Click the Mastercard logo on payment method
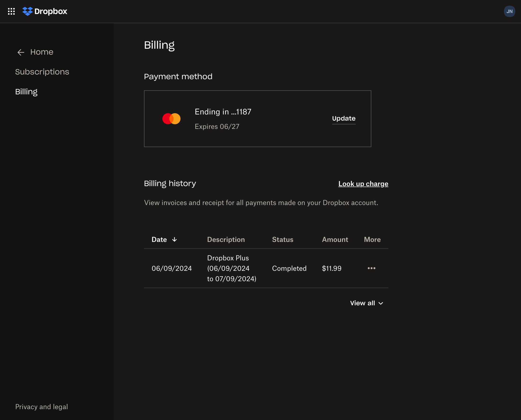The width and height of the screenshot is (521, 420). tap(171, 118)
